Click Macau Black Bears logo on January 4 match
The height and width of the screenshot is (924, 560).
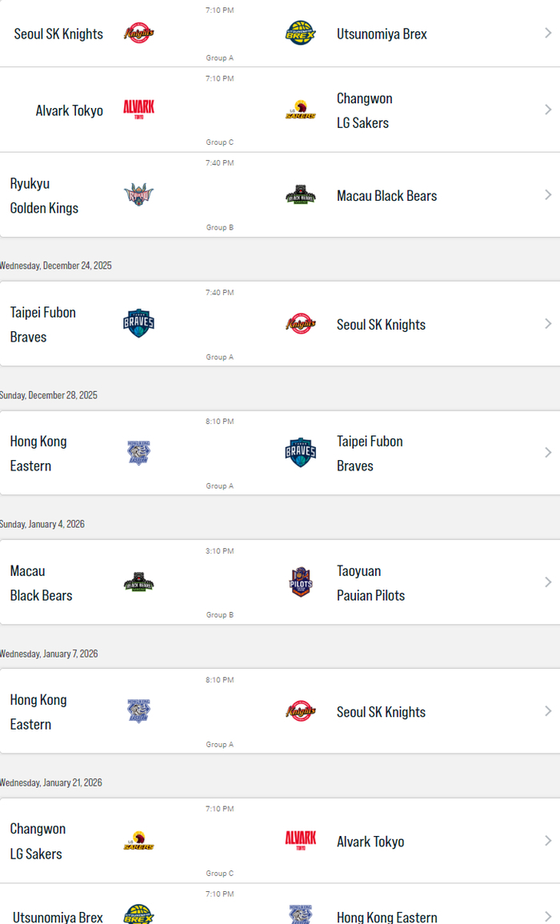pyautogui.click(x=139, y=582)
